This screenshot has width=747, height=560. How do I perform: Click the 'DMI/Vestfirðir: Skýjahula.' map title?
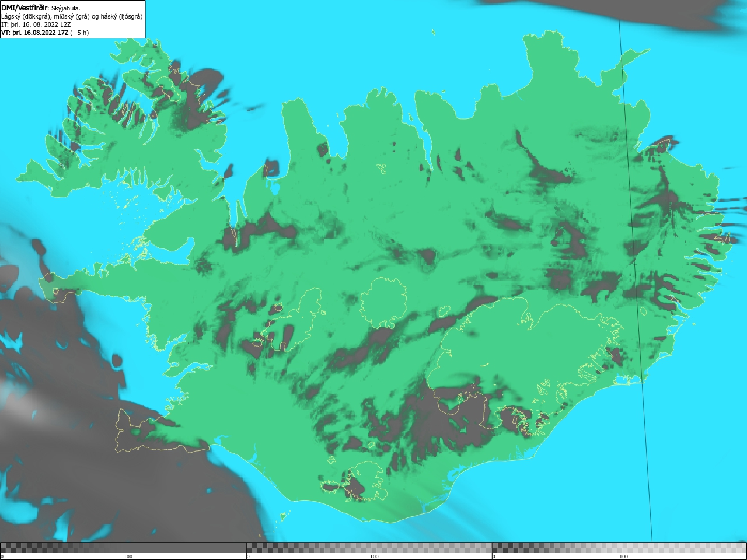(41, 8)
